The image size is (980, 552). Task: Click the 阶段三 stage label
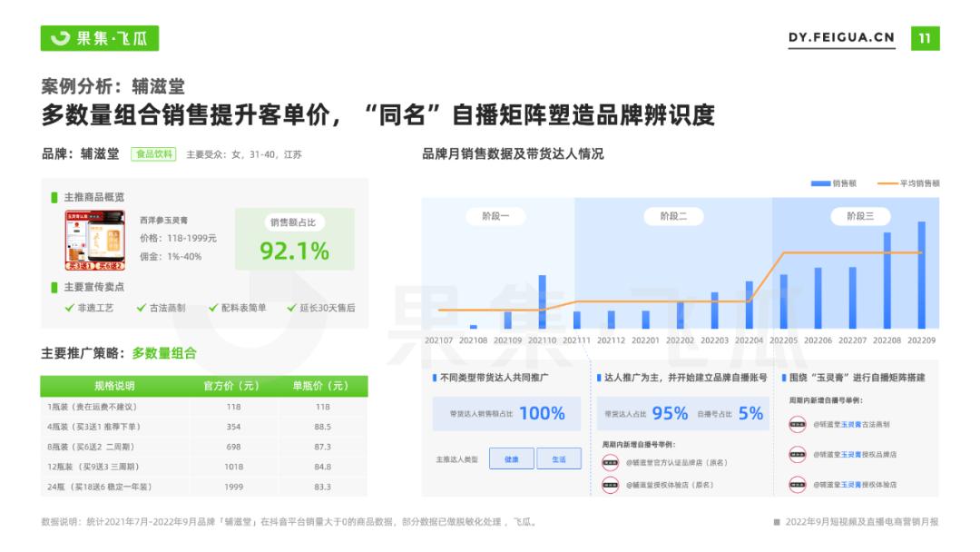click(860, 216)
